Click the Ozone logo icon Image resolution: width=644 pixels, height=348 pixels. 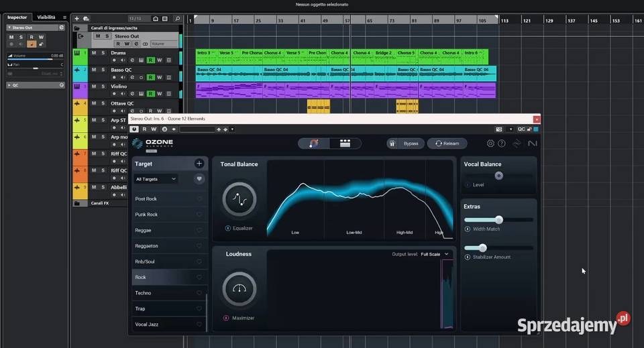[137, 143]
